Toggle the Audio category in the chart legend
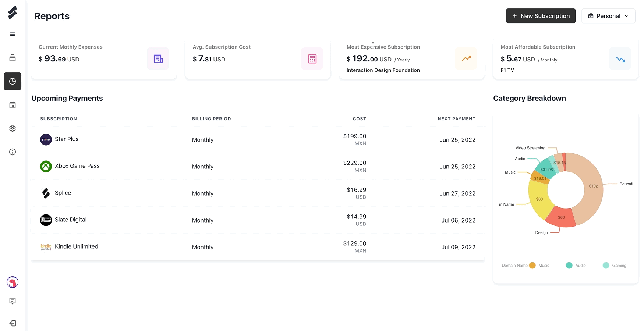This screenshot has width=644, height=331. coord(576,265)
